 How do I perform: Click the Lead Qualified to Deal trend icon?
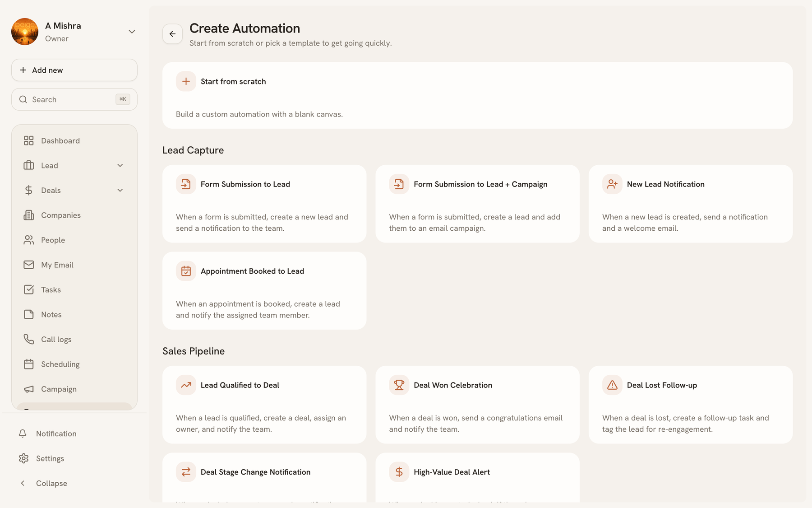[x=186, y=385]
